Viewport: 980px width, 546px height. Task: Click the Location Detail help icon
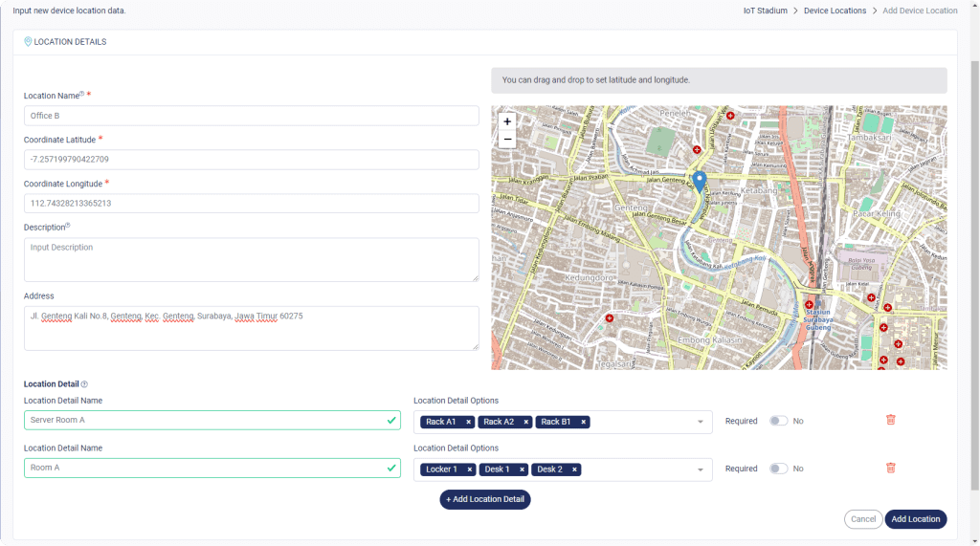(84, 384)
